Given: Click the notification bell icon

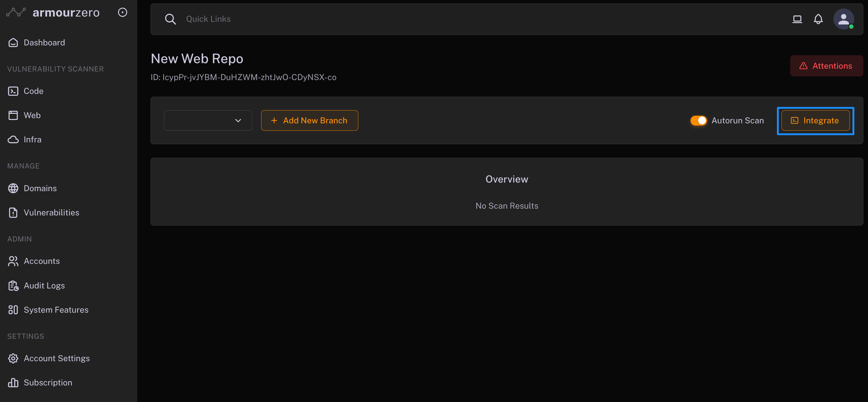Looking at the screenshot, I should point(818,19).
